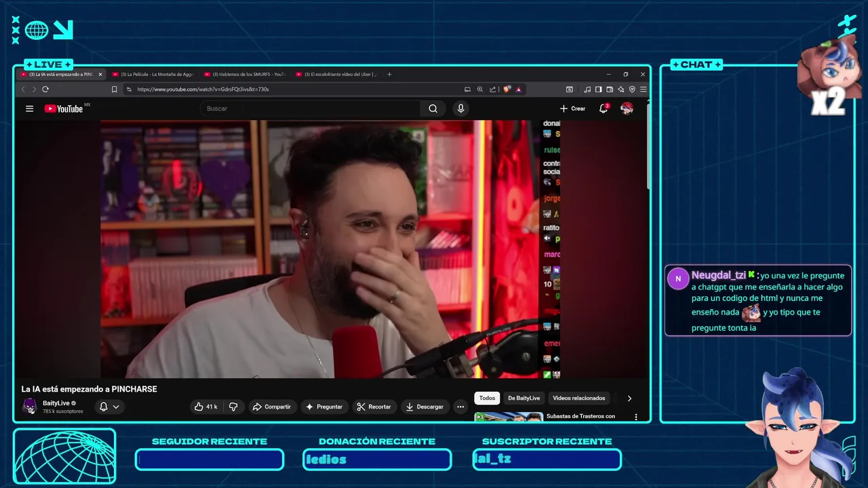The image size is (868, 488).
Task: Bookmark this page using the bookmark icon
Action: pos(114,89)
